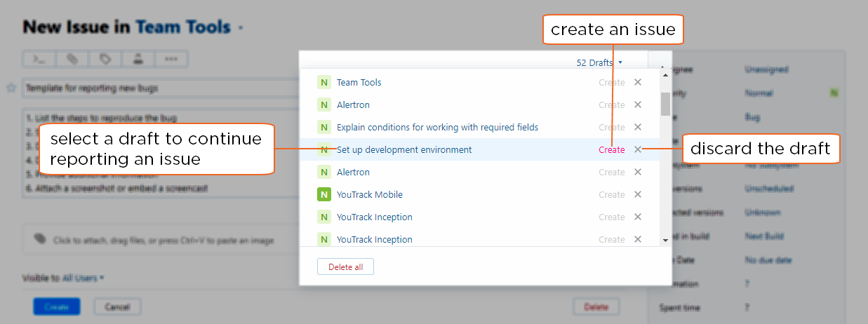Change Fixed in build value Next Build
This screenshot has width=868, height=324.
(764, 236)
